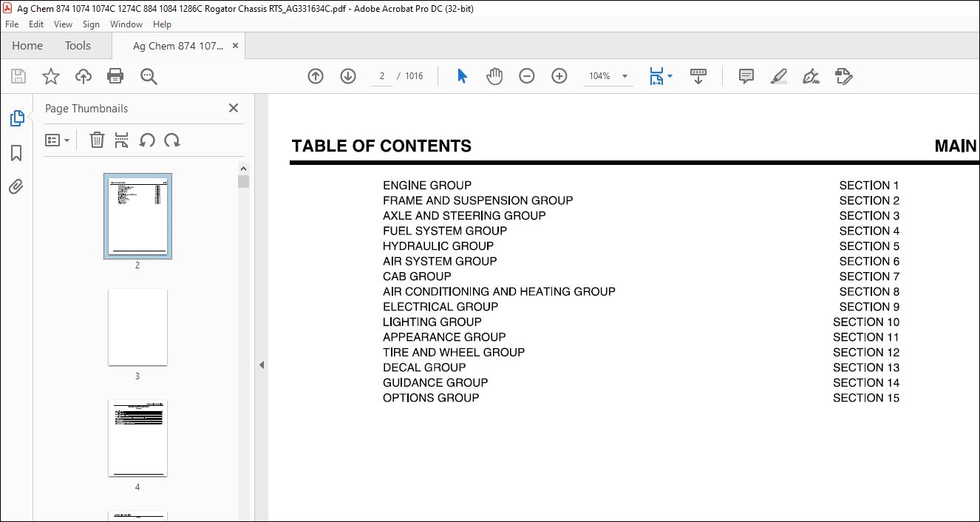This screenshot has width=980, height=522.
Task: Rotate page clockwise
Action: click(x=172, y=140)
